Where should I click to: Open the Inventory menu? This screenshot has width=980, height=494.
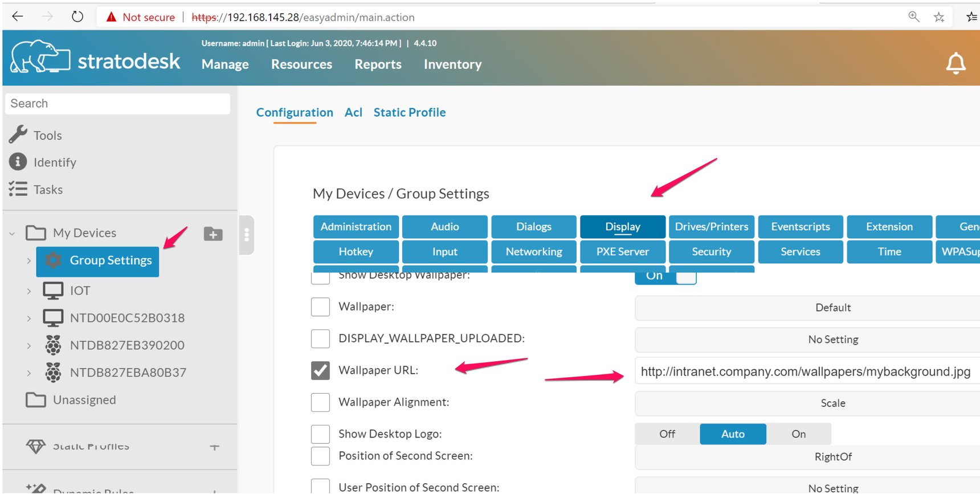click(452, 64)
